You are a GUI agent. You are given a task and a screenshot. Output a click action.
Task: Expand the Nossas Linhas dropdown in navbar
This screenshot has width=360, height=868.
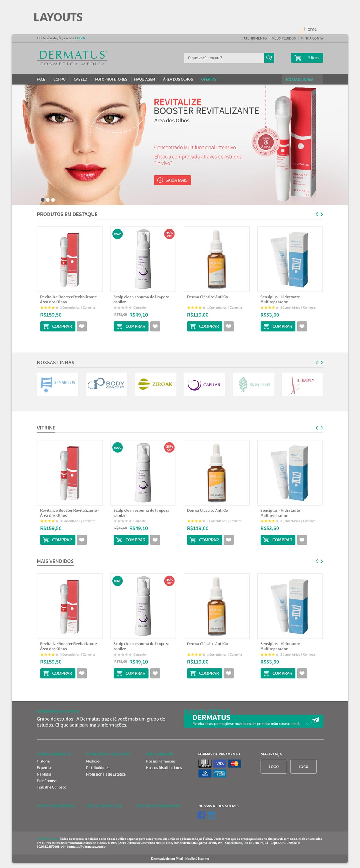pyautogui.click(x=302, y=80)
